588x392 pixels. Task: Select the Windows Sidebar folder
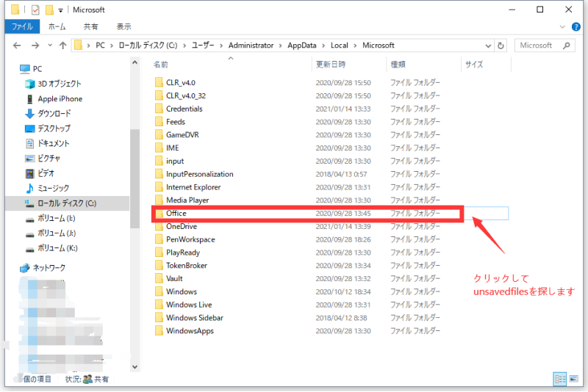click(x=195, y=318)
